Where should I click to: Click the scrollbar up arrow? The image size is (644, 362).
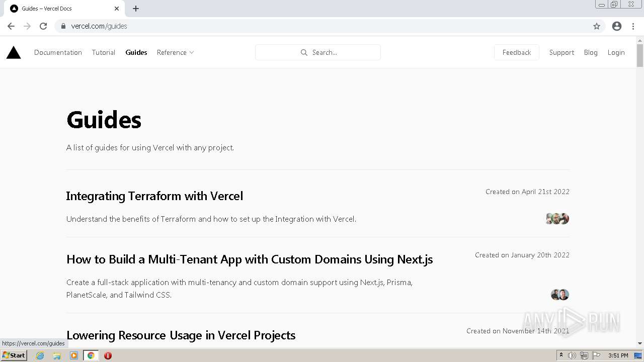pyautogui.click(x=640, y=40)
